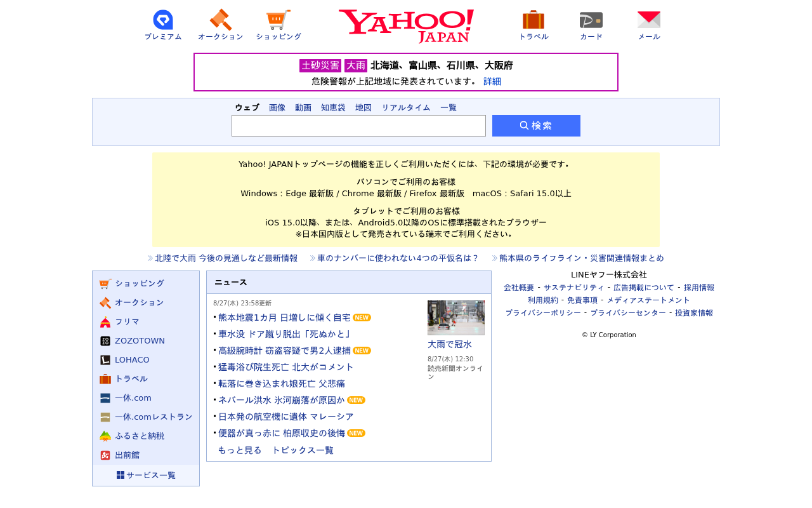Open the メール envelope icon in header
The height and width of the screenshot is (508, 812).
[x=649, y=20]
